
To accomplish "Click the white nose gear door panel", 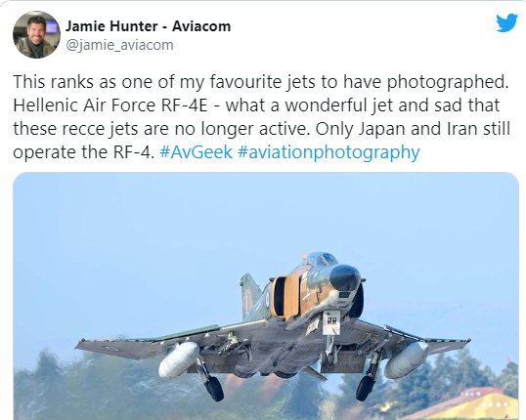I will point(331,322).
